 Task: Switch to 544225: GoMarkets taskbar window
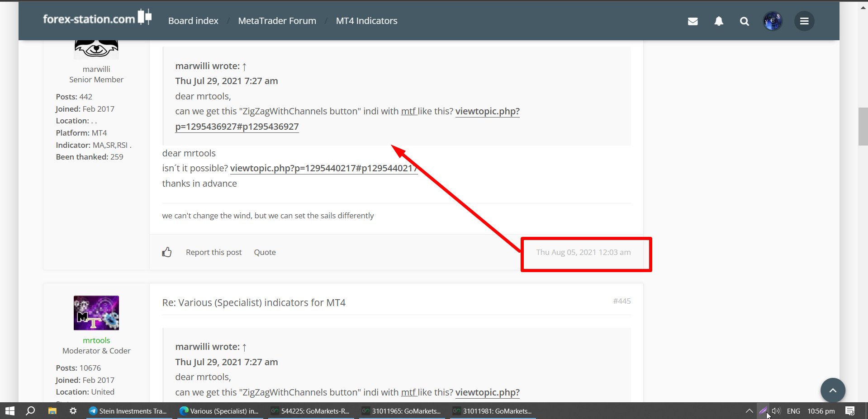[x=311, y=411]
